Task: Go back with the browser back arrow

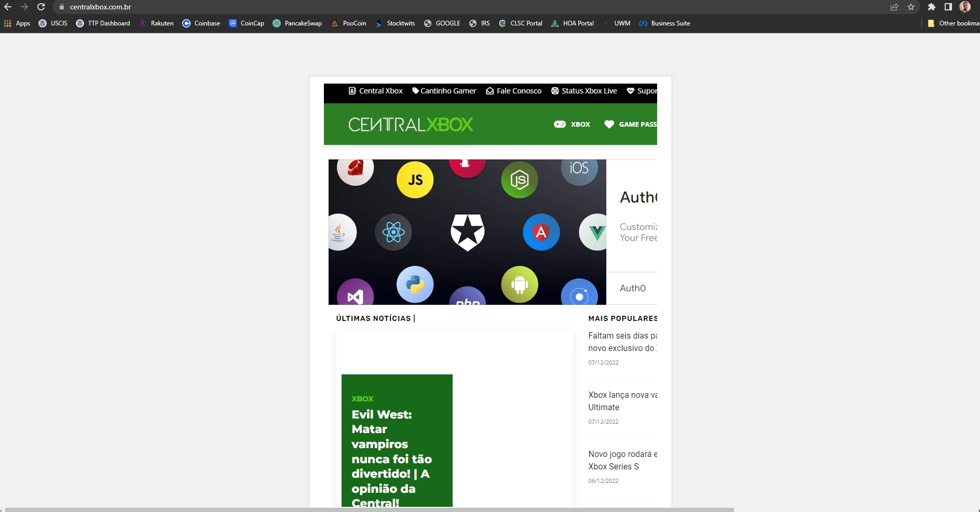Action: click(8, 7)
